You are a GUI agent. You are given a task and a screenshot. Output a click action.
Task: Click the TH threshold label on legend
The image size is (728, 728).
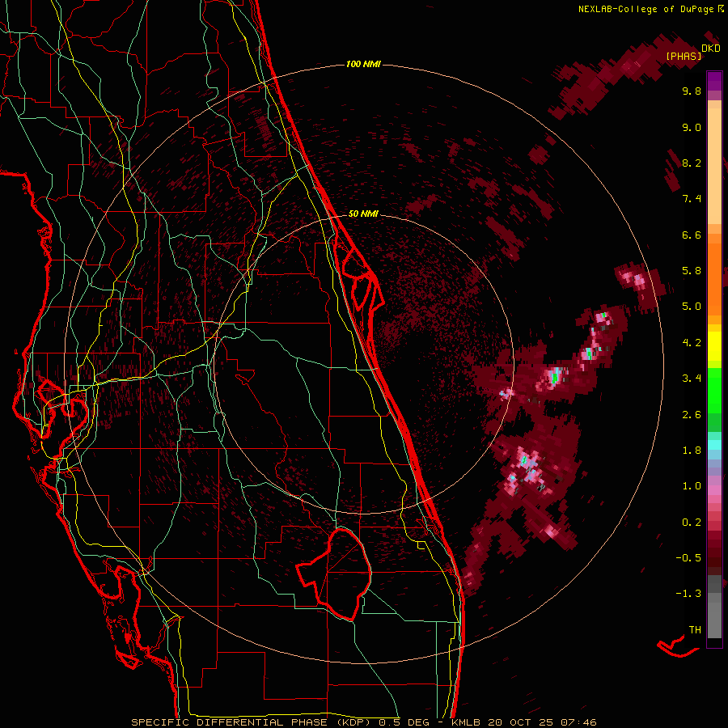click(x=695, y=630)
